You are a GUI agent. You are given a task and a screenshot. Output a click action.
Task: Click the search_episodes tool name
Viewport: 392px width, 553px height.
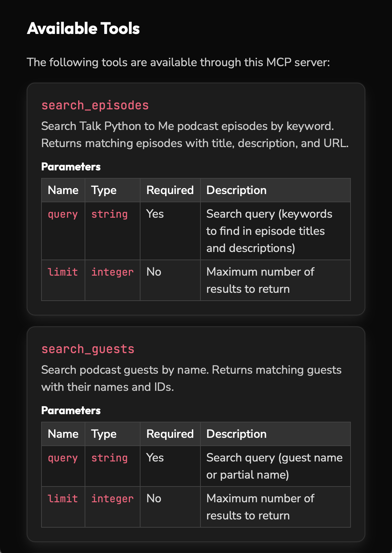(x=95, y=105)
